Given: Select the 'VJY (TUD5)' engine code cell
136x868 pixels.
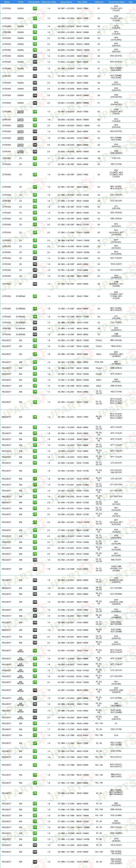Looking at the screenshot, I should click(x=116, y=323).
